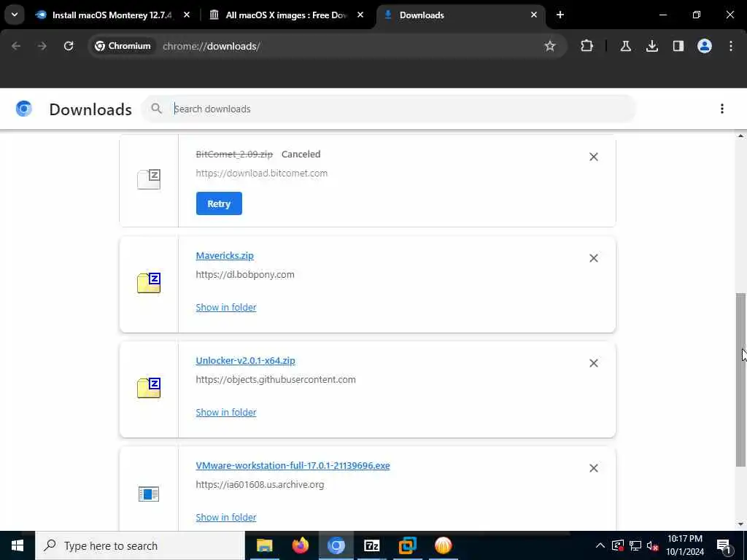The image size is (747, 560).
Task: Remove BitComet_2.09.zip from the list
Action: (x=594, y=157)
